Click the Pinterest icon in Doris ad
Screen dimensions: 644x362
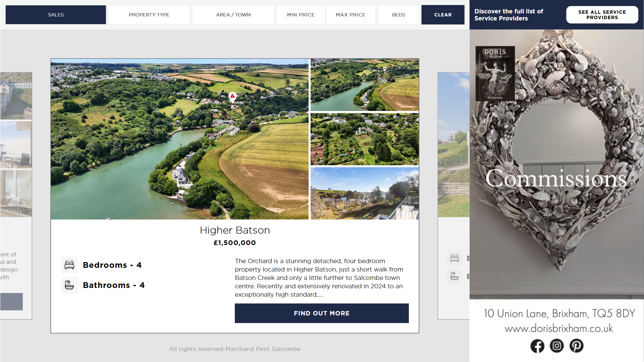click(576, 346)
